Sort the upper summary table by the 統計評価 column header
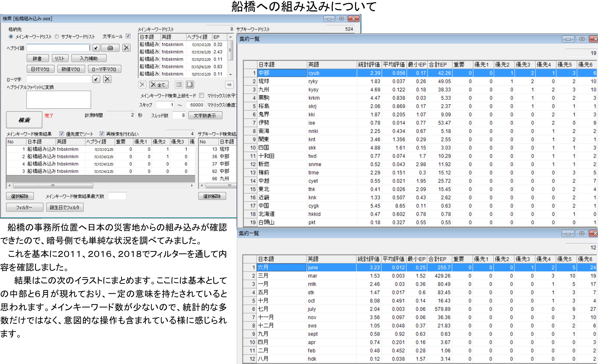Image resolution: width=598 pixels, height=364 pixels. pyautogui.click(x=369, y=65)
